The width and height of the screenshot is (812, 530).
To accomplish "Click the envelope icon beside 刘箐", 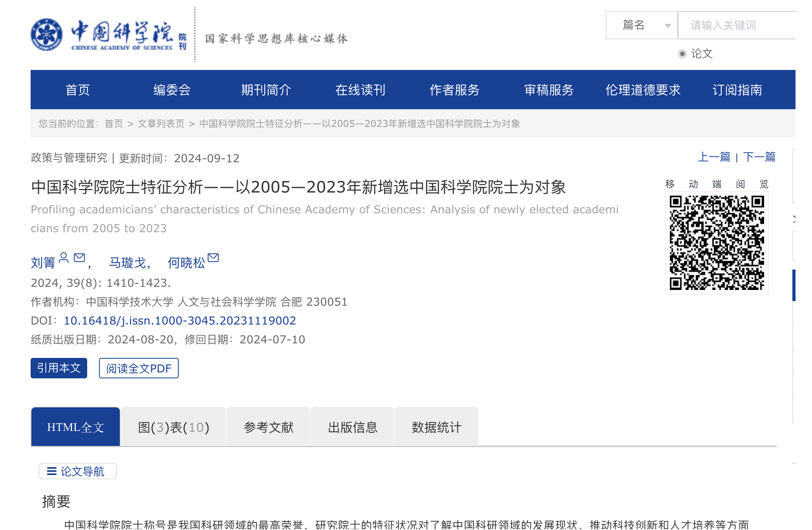I will coord(79,258).
